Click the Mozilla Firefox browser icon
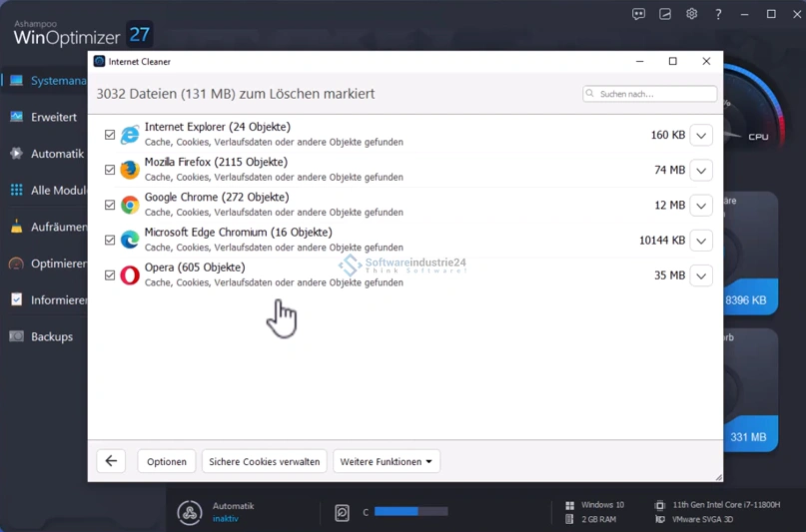 (130, 170)
